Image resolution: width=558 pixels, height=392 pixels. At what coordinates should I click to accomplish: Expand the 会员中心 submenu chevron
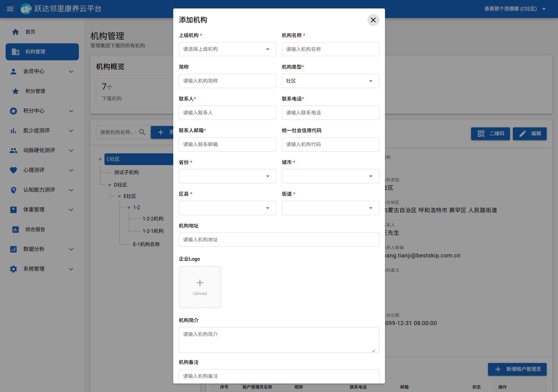click(x=71, y=72)
